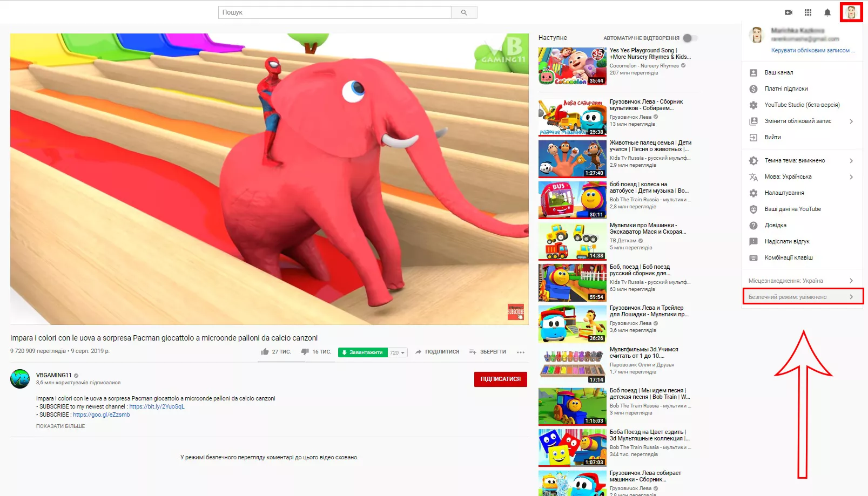Click the Мова translate icon

[x=753, y=176]
